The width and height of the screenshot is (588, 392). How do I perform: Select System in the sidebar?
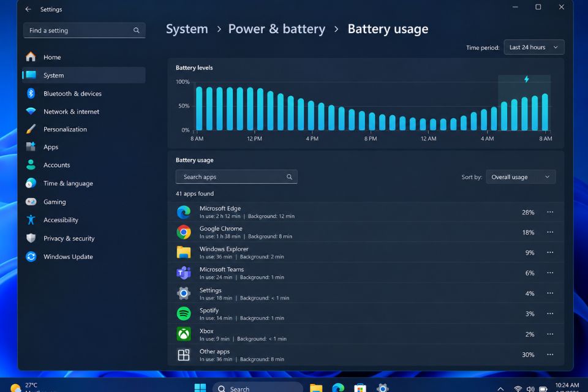click(84, 75)
